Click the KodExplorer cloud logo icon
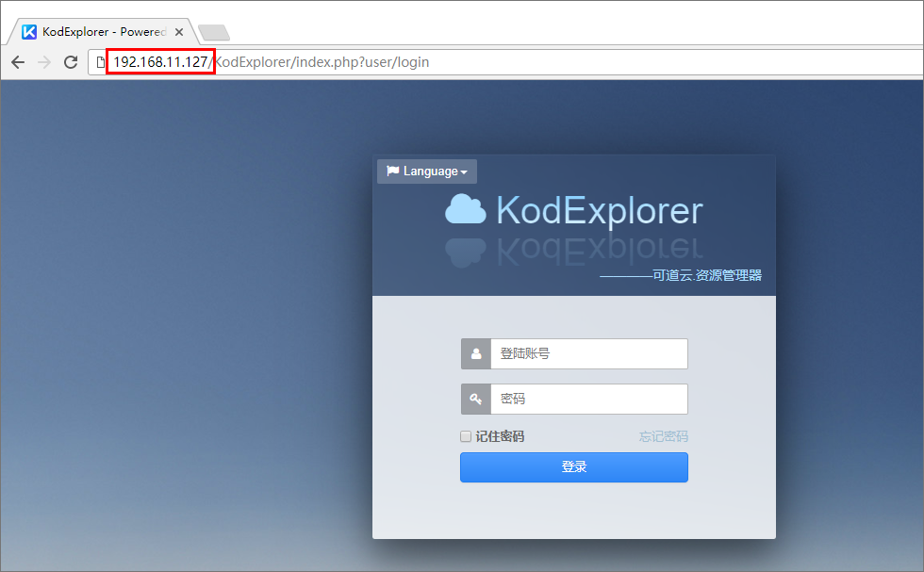 (467, 209)
